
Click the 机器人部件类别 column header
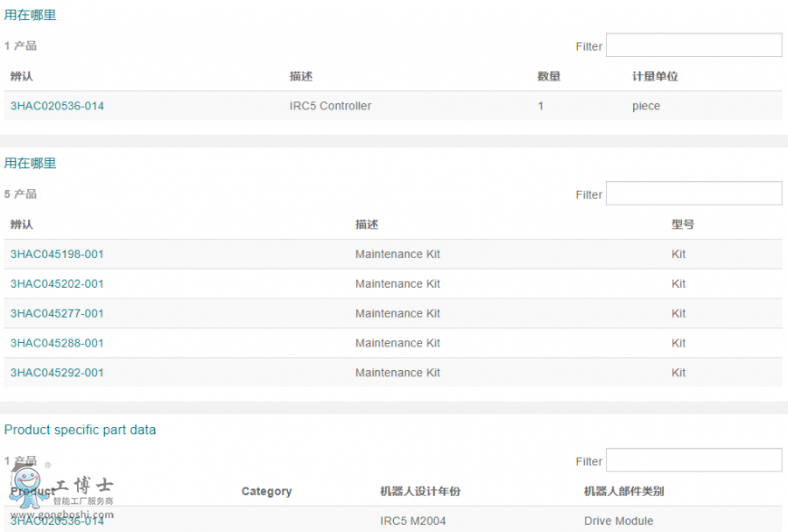point(623,491)
